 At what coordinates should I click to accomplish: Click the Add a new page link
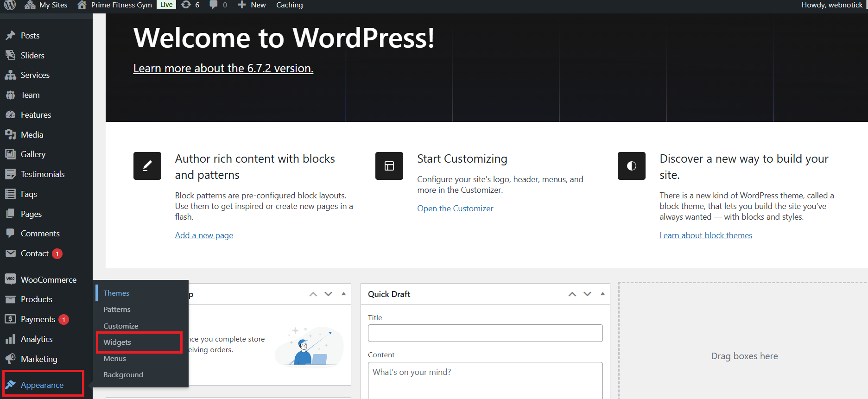point(204,235)
